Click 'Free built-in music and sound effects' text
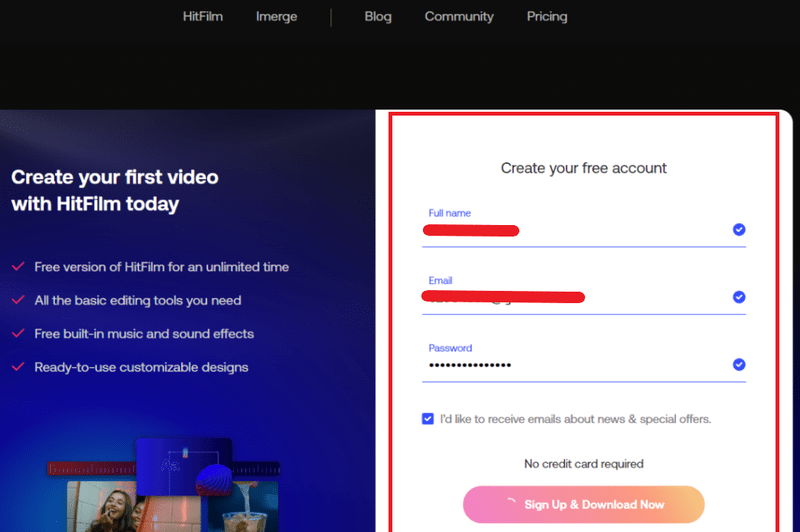Screen dimensions: 800x532 (x=144, y=334)
